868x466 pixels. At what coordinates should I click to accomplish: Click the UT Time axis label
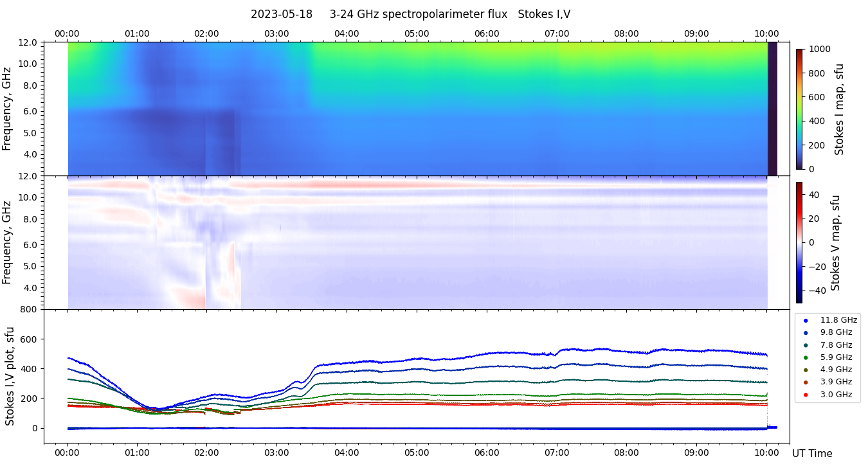(x=811, y=454)
